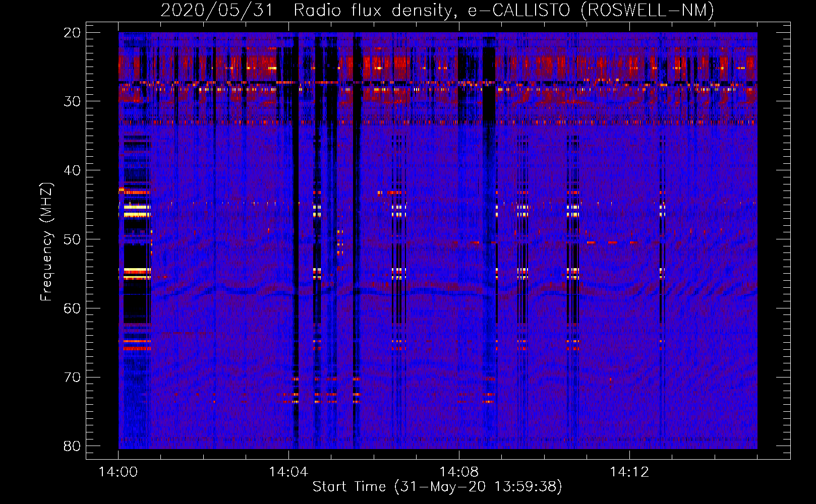
Task: Click the '14:00' time tick label
Action: point(118,472)
